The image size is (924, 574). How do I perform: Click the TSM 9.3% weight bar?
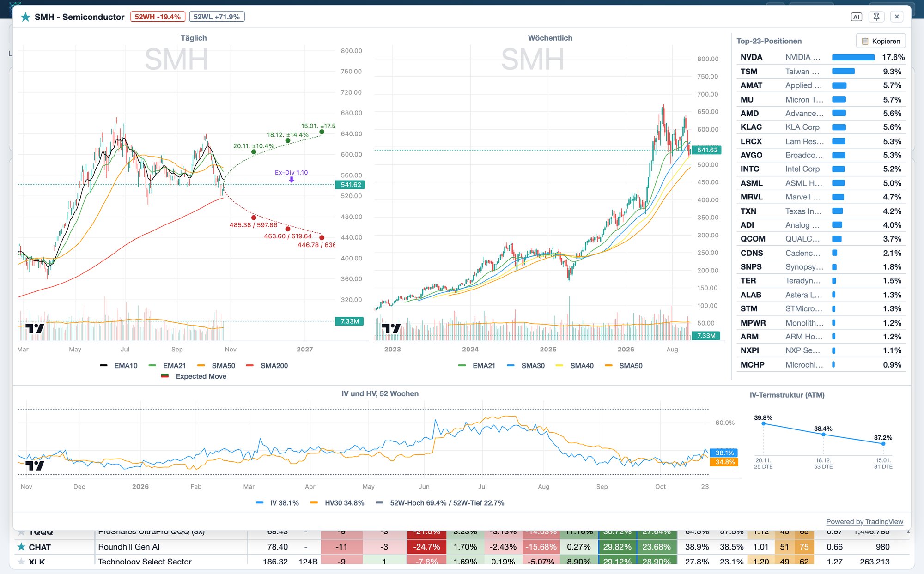(x=843, y=72)
